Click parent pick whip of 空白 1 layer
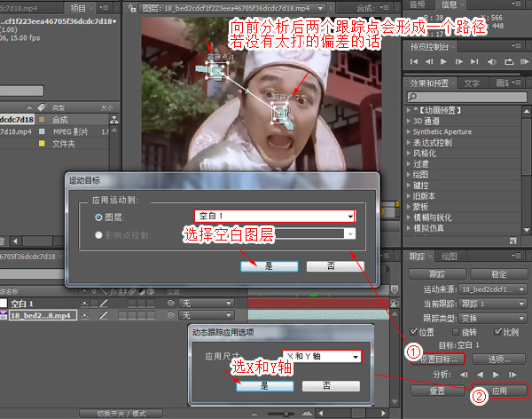Screen dimensions: 532x419 pos(171,303)
